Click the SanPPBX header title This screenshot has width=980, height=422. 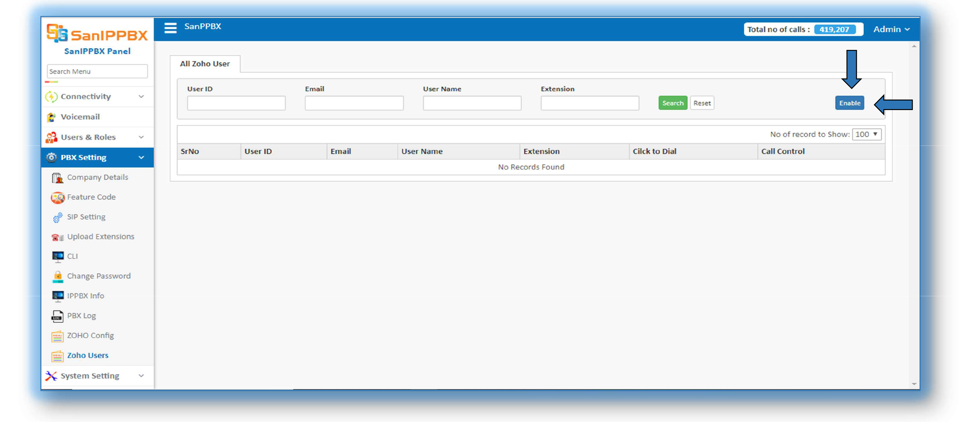click(203, 26)
